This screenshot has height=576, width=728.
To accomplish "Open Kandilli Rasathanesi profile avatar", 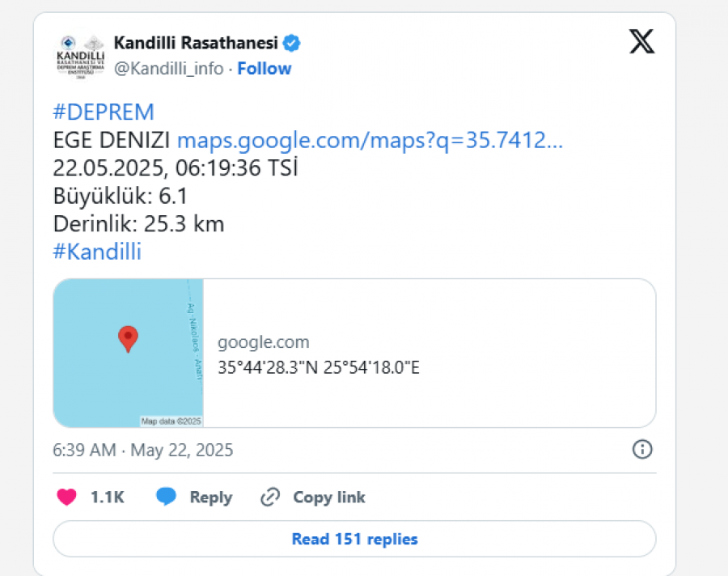I will 80,56.
